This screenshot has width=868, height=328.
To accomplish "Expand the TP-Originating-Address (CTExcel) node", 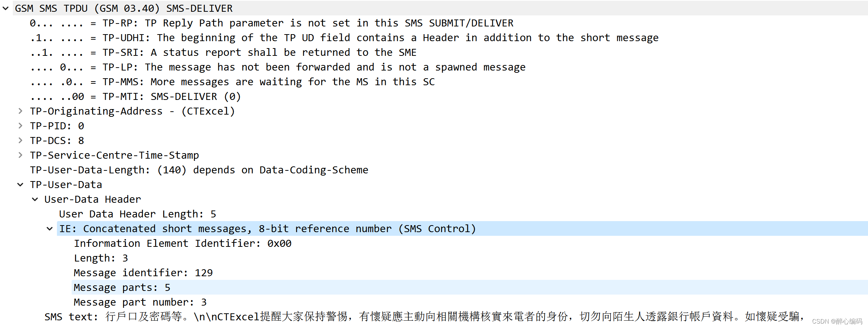I will coord(20,111).
